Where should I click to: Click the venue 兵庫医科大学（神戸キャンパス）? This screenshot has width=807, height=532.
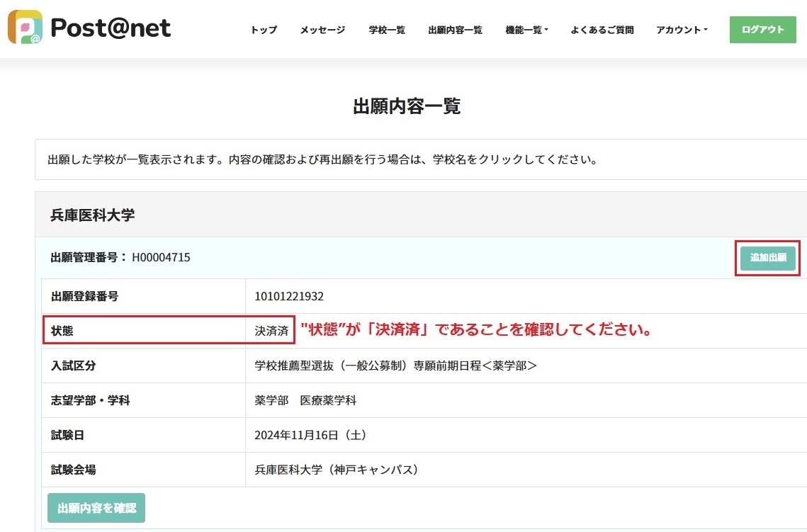point(337,470)
